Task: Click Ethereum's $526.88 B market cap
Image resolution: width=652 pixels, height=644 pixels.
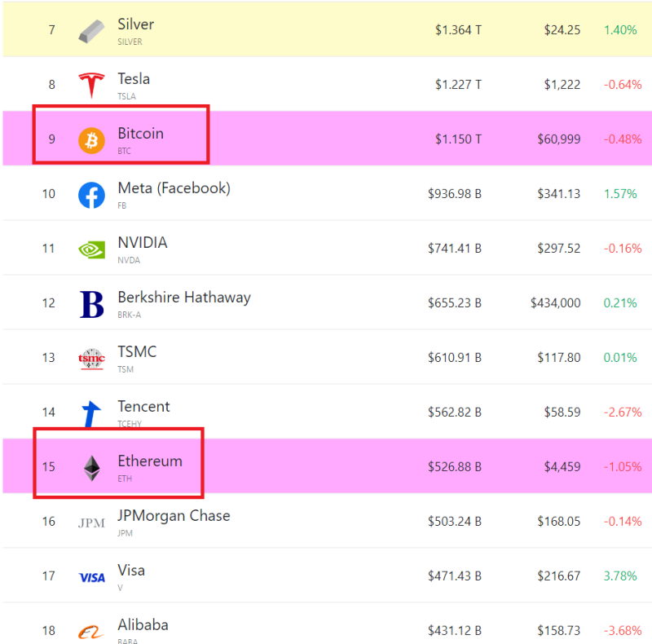Action: tap(454, 467)
